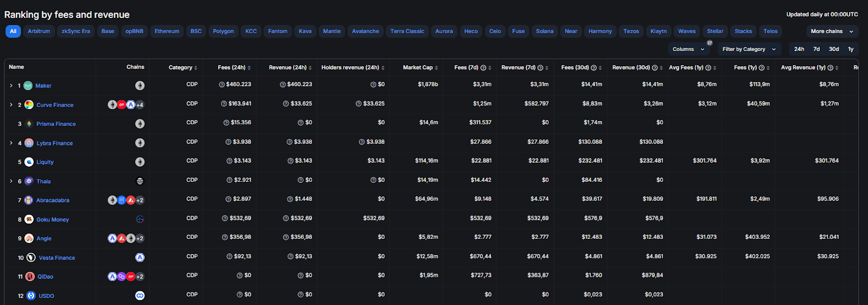Image resolution: width=868 pixels, height=305 pixels.
Task: Click the Vesta Finance logo icon
Action: (31, 258)
